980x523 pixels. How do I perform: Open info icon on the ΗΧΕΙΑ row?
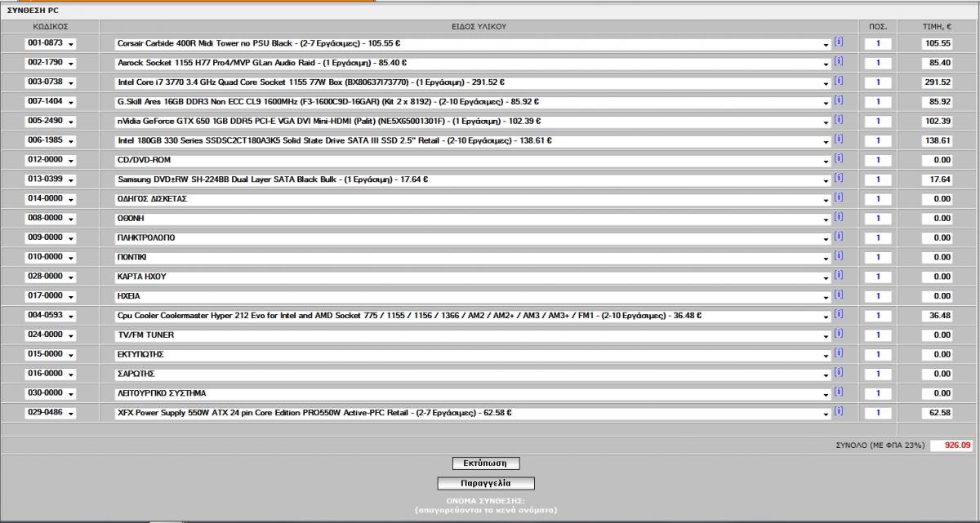(x=839, y=295)
